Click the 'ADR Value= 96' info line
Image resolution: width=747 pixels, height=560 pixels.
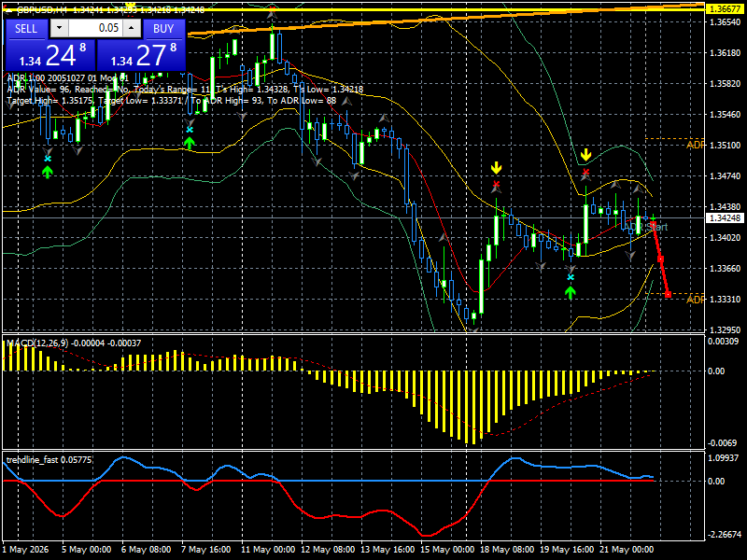coord(185,89)
